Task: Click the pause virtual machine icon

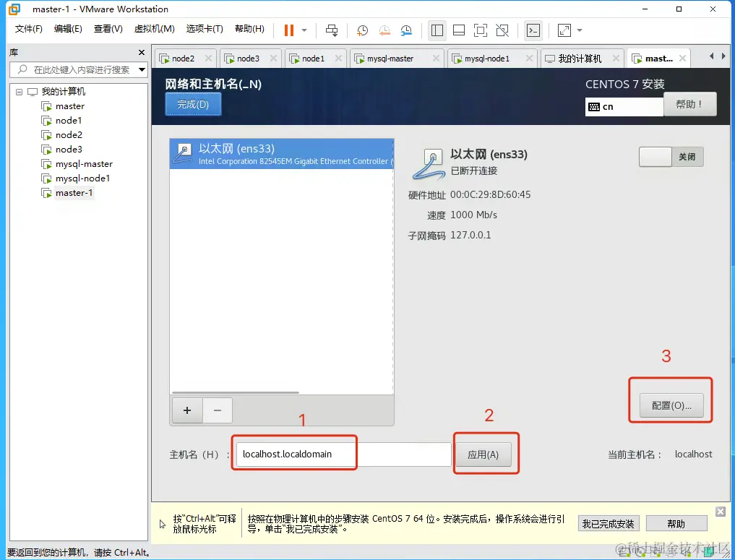Action: [289, 30]
